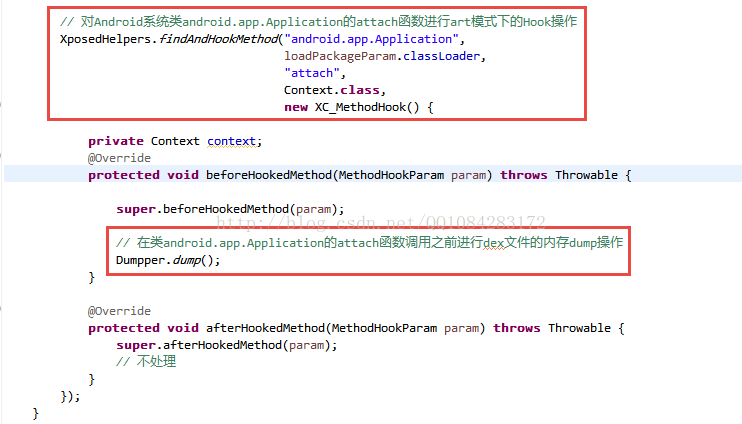The height and width of the screenshot is (424, 742).
Task: Click the findAndHookMethod call
Action: tap(219, 39)
